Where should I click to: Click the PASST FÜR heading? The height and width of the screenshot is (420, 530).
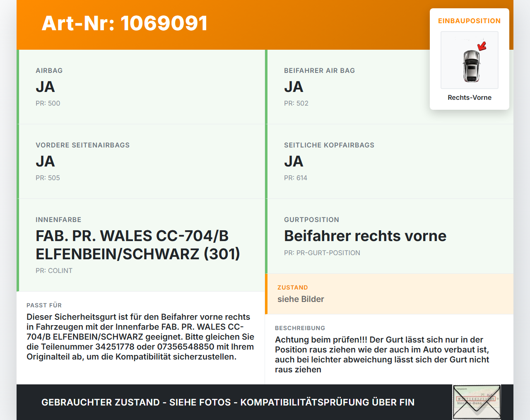(x=44, y=305)
